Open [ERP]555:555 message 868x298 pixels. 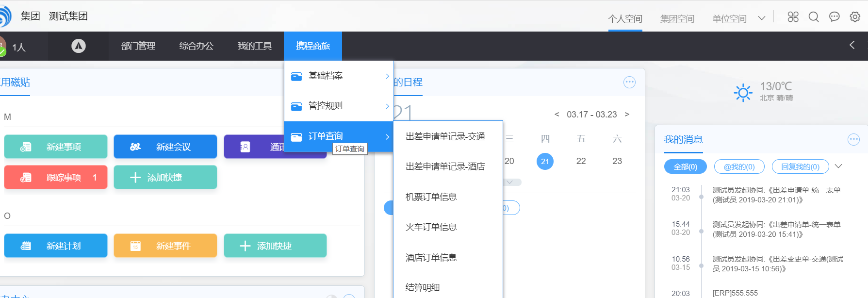(x=735, y=293)
